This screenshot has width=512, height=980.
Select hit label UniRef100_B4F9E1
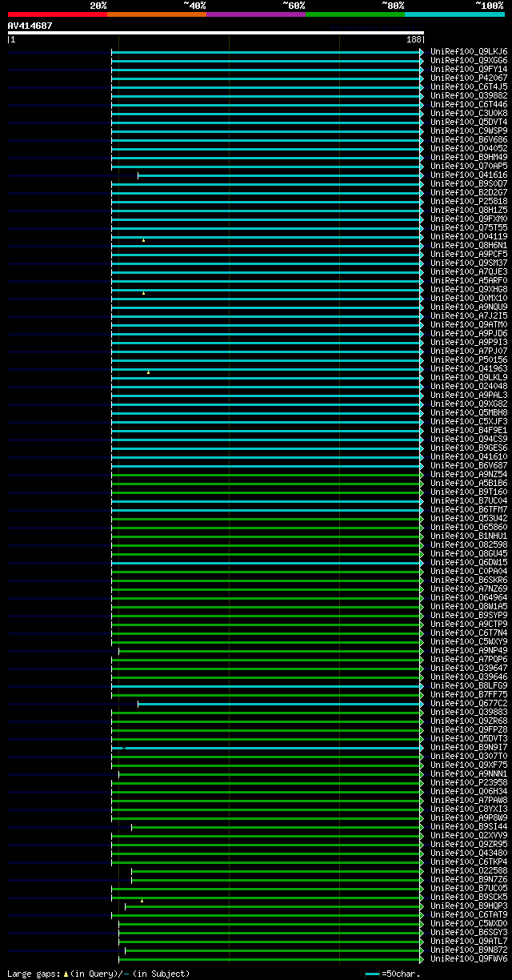click(469, 431)
